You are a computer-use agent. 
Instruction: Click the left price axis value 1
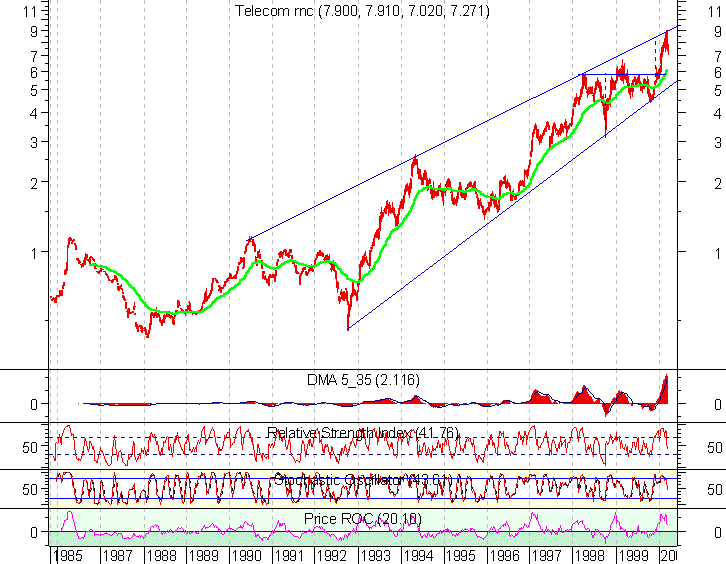[34, 253]
